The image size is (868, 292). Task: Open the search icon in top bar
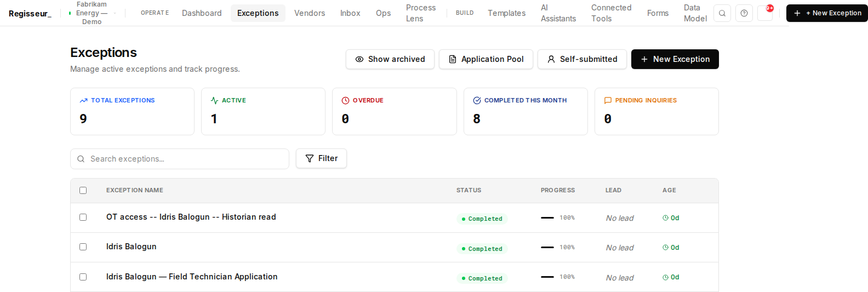point(722,13)
